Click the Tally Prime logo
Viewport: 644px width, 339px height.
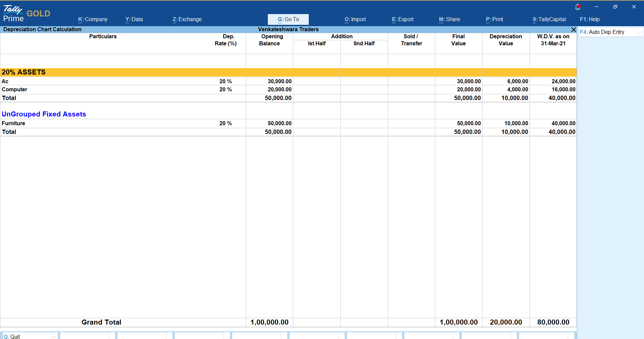(x=13, y=13)
